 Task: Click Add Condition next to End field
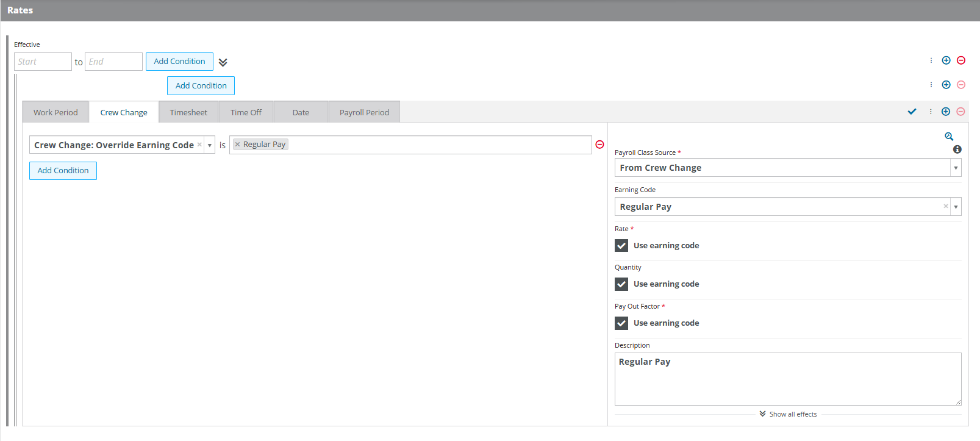click(179, 62)
